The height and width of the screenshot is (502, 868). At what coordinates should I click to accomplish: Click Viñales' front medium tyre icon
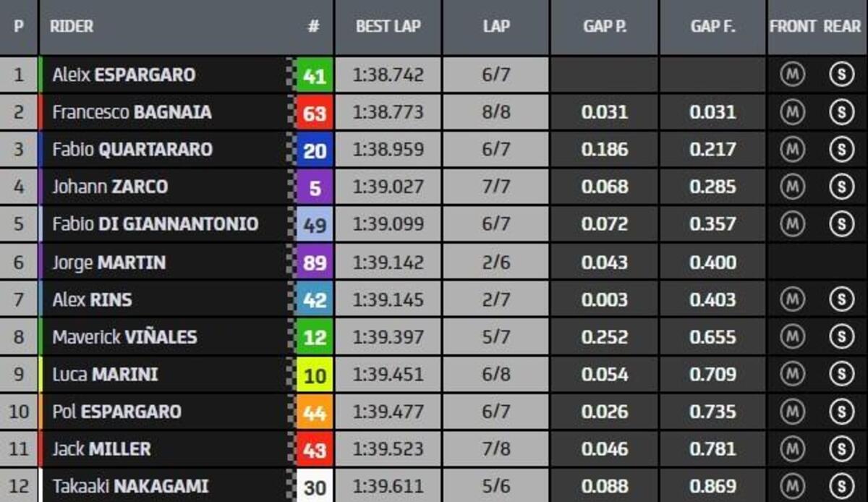point(793,337)
